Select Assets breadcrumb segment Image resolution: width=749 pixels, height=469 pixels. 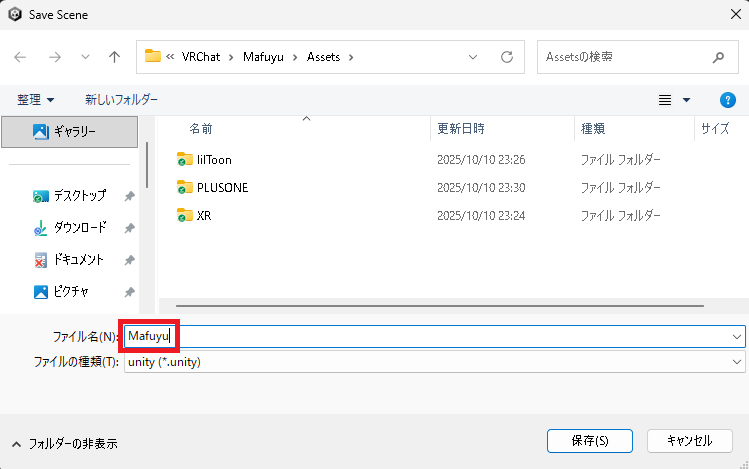(x=323, y=57)
